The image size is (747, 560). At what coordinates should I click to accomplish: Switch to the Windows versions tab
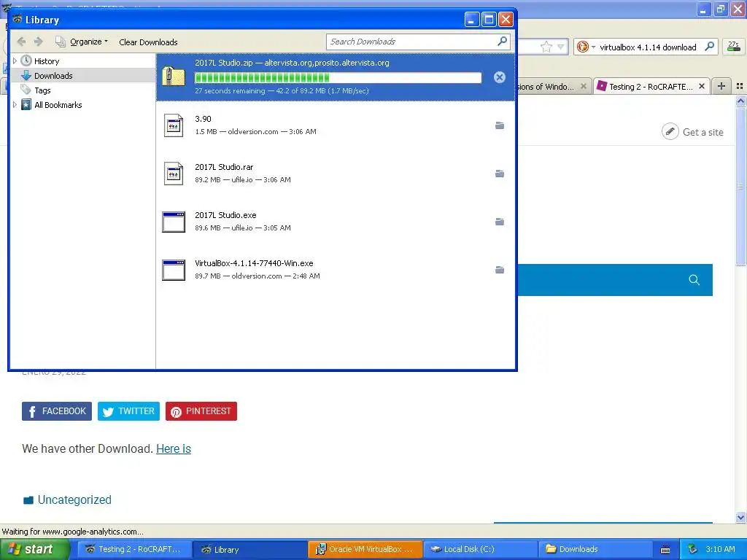point(545,86)
